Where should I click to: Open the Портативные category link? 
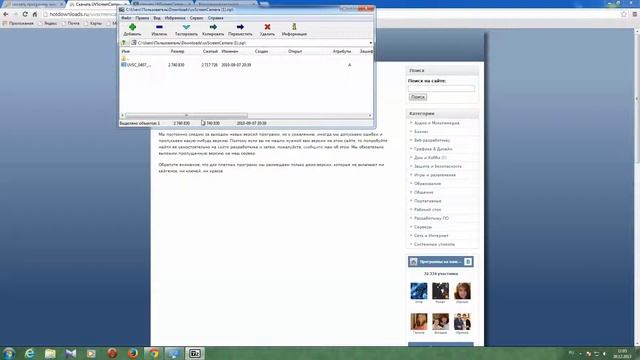(x=427, y=201)
